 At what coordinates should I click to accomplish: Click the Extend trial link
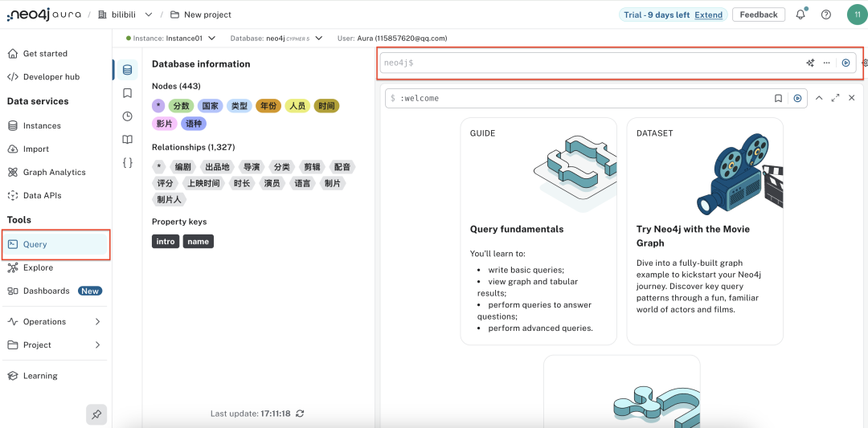[x=708, y=14]
